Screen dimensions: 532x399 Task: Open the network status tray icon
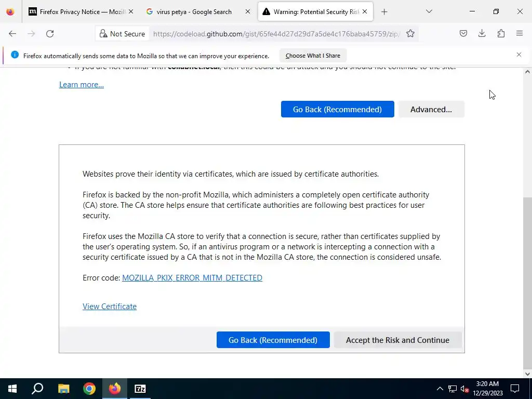click(453, 389)
